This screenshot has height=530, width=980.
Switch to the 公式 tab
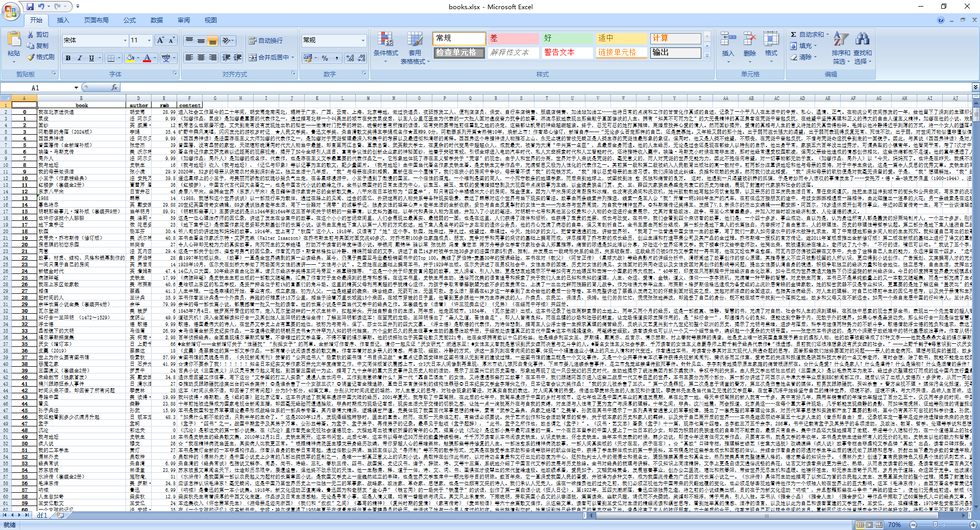130,20
